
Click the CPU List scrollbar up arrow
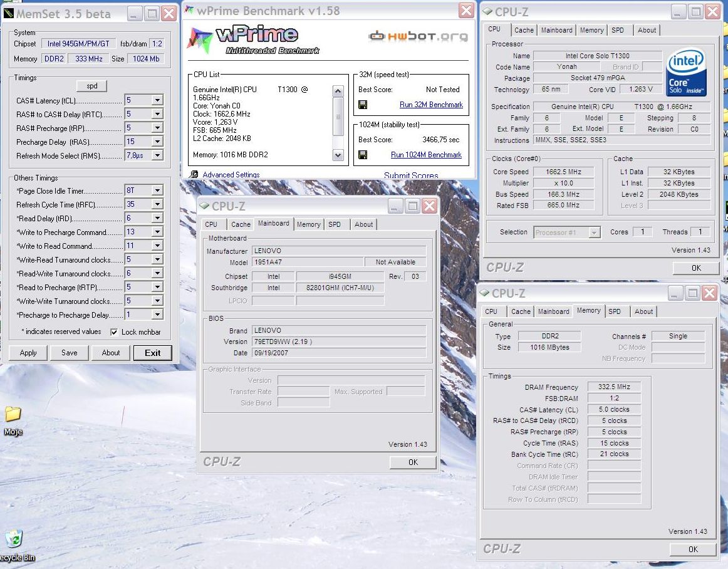[338, 91]
